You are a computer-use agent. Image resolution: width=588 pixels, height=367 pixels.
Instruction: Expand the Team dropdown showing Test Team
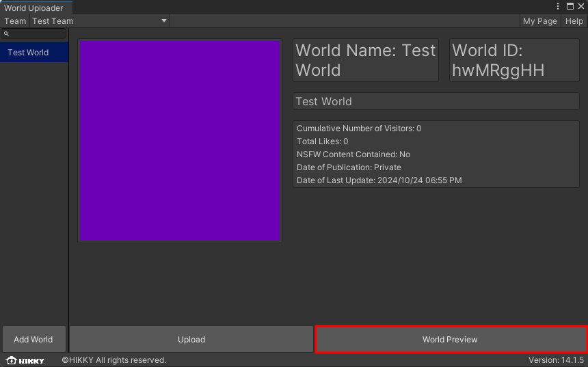(99, 21)
